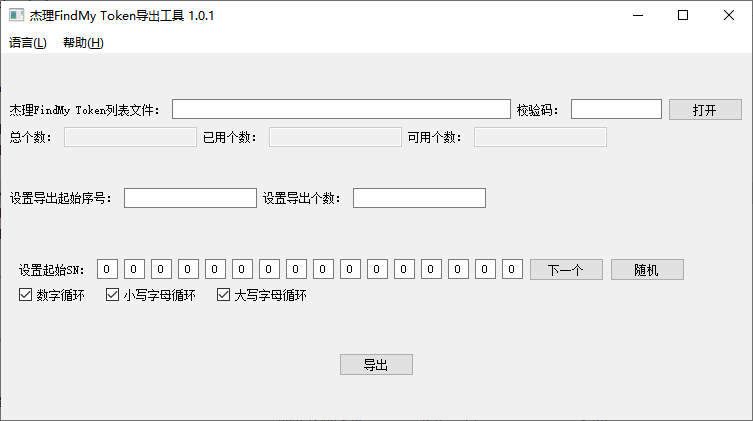Focus the 设置导出起始序号 input field
Image resolution: width=753 pixels, height=421 pixels.
(x=190, y=198)
